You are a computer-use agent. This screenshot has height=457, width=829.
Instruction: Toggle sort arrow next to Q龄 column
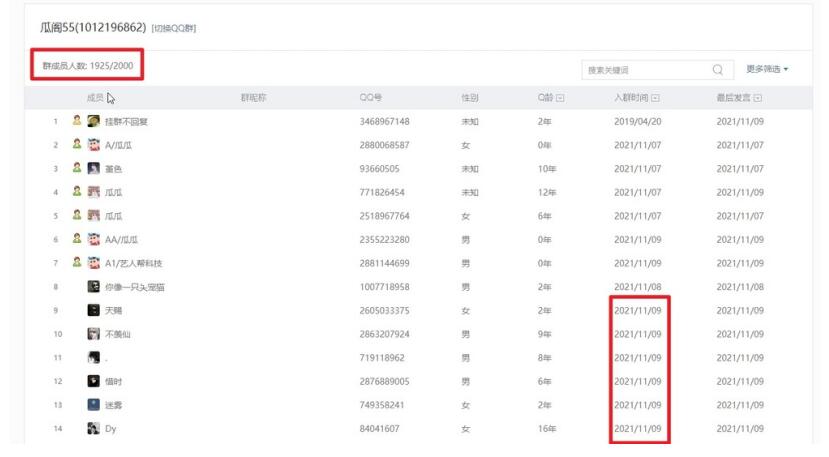click(x=560, y=98)
